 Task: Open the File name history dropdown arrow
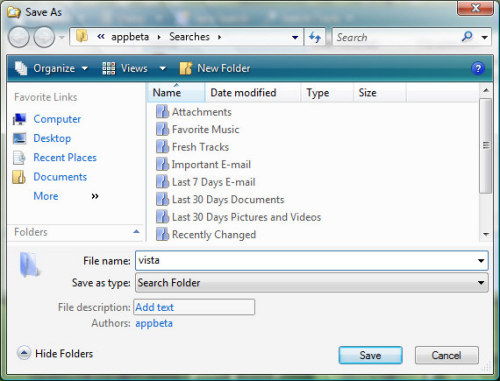click(481, 261)
